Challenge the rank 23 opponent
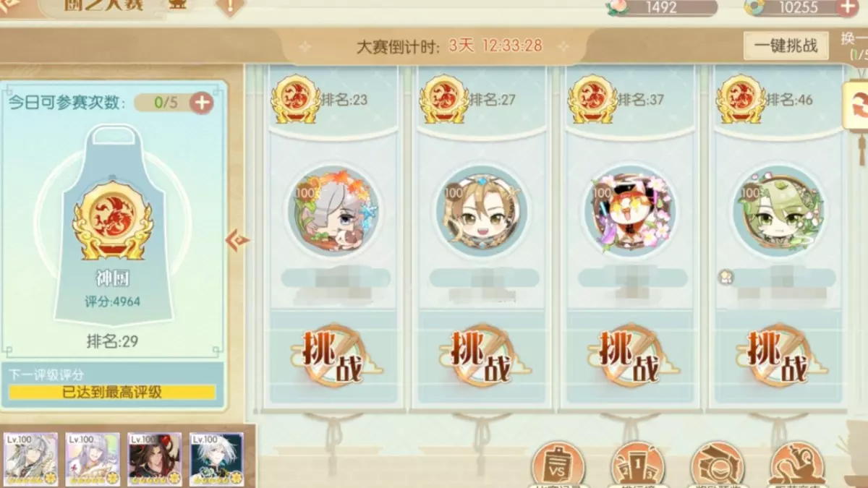 click(333, 356)
